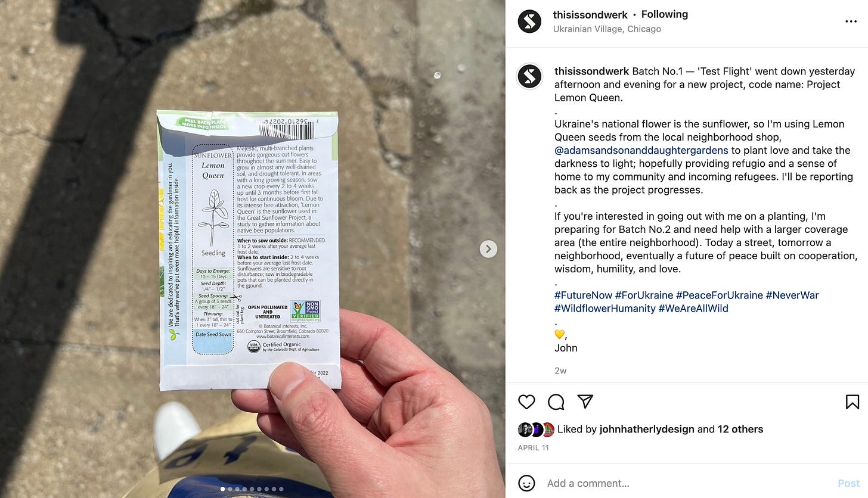Open the @adamsandsonanddaughtergardens mention
Screen dimensions: 868x498
tap(641, 150)
